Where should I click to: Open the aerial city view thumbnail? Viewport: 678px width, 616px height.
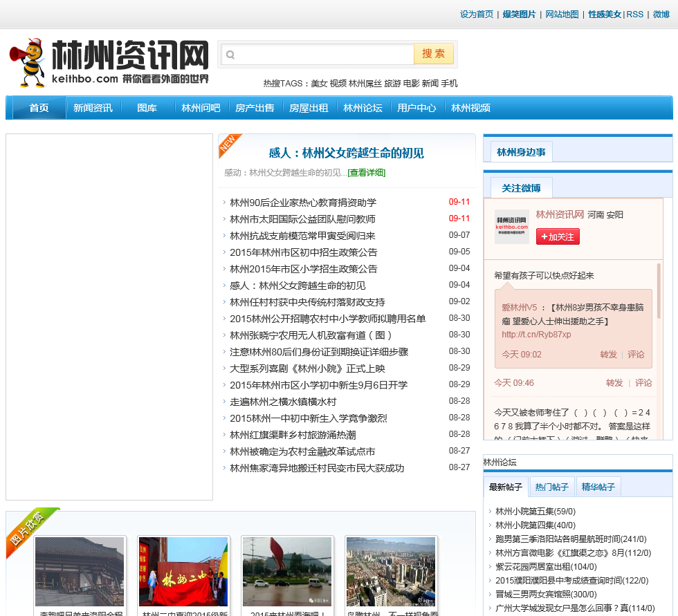[390, 572]
